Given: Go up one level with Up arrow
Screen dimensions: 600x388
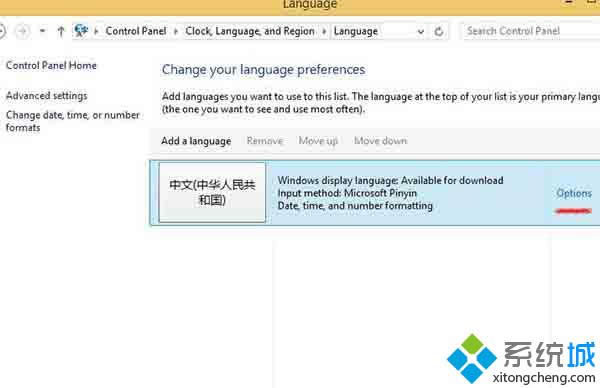Looking at the screenshot, I should click(x=60, y=31).
